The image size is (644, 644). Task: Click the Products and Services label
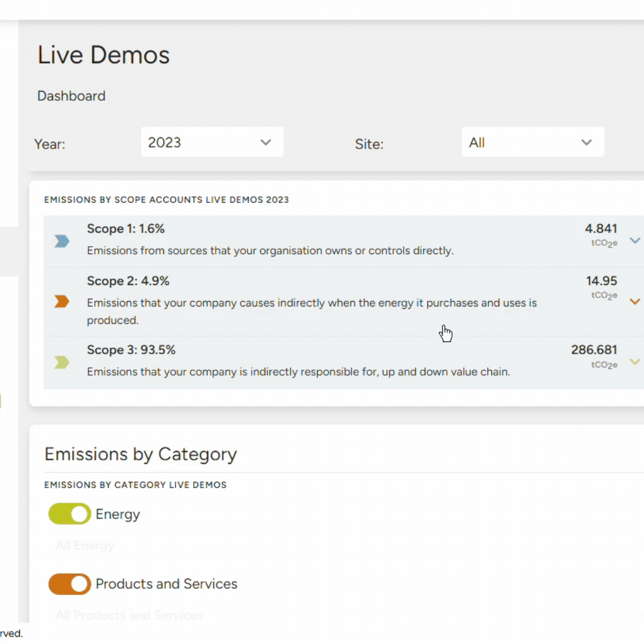pyautogui.click(x=166, y=584)
